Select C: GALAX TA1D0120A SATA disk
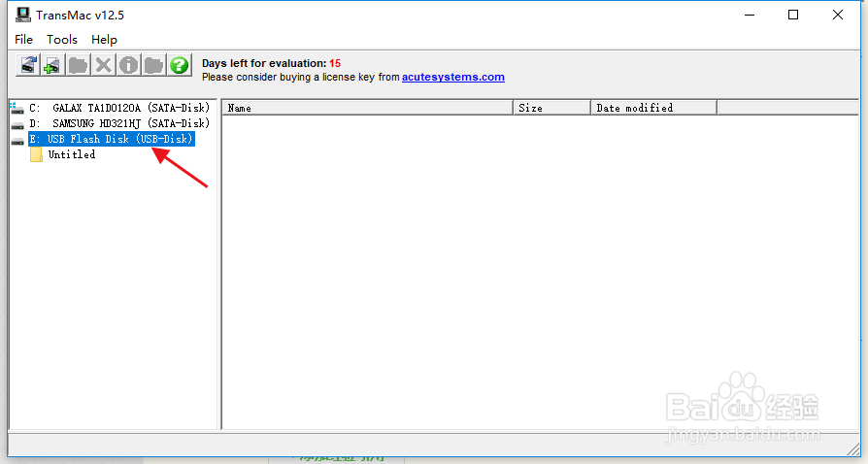 click(119, 108)
